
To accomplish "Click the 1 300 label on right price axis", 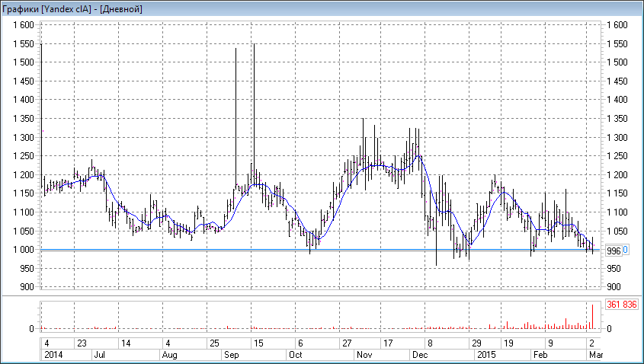I will [617, 138].
